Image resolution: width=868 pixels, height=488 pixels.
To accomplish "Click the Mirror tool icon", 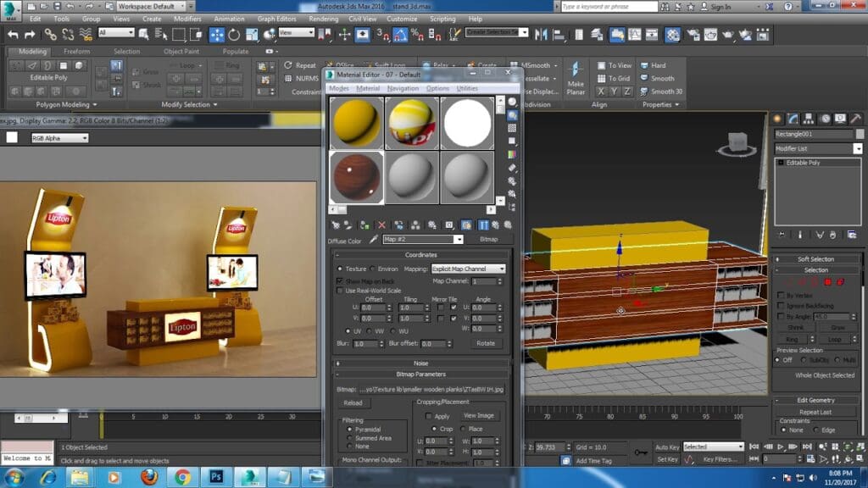I will [x=541, y=35].
